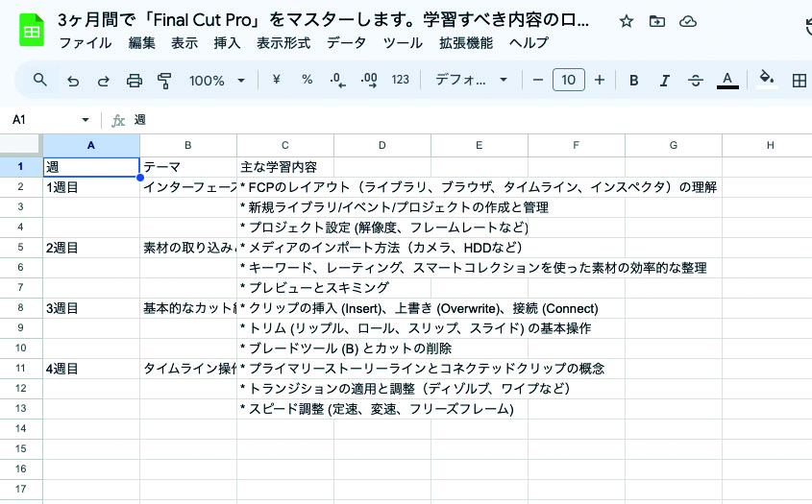Select column A header
The image size is (812, 504).
[91, 145]
